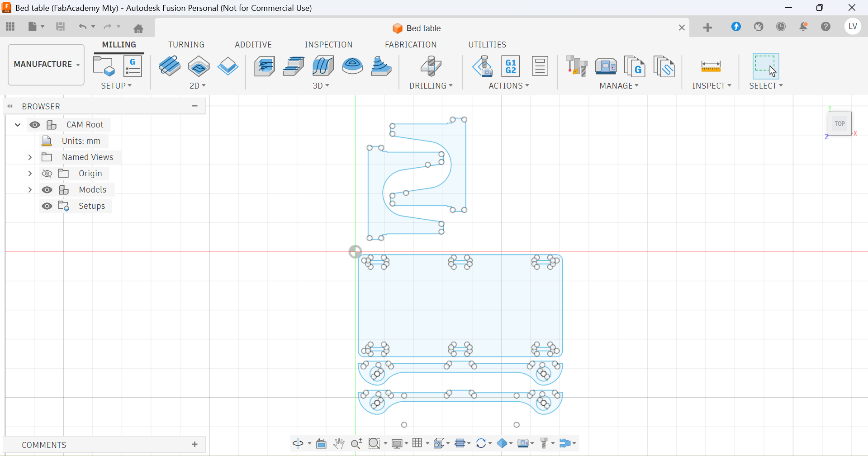The image size is (868, 456).
Task: Open the Machine Library
Action: click(x=606, y=66)
